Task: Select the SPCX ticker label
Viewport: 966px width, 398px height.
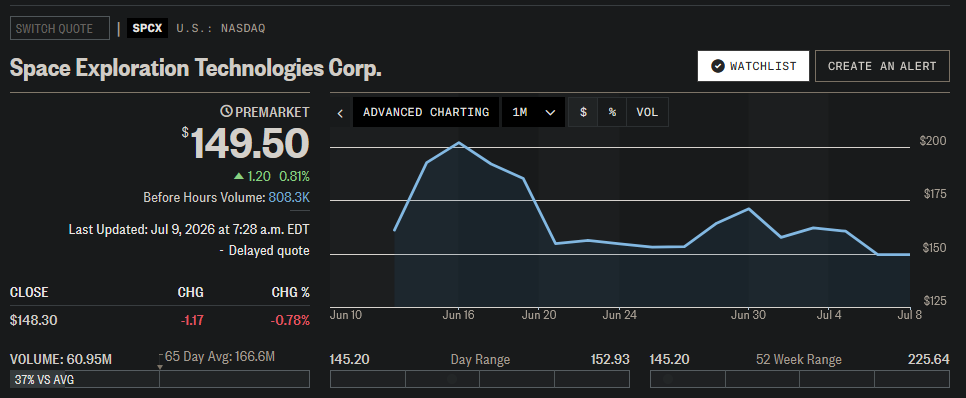Action: point(147,28)
